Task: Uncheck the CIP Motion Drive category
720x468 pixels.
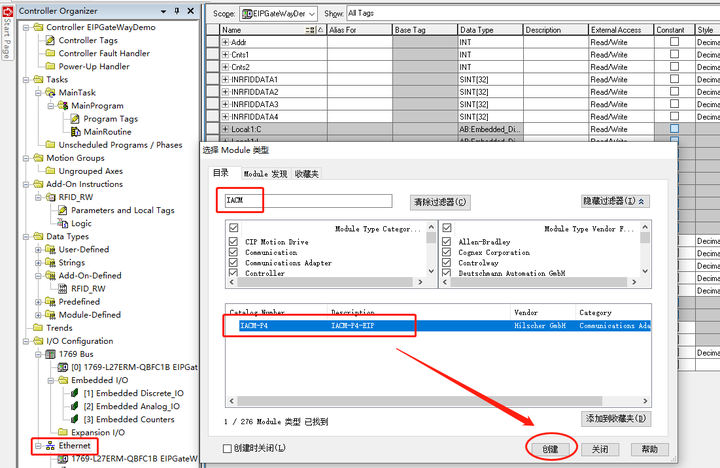Action: coord(233,242)
